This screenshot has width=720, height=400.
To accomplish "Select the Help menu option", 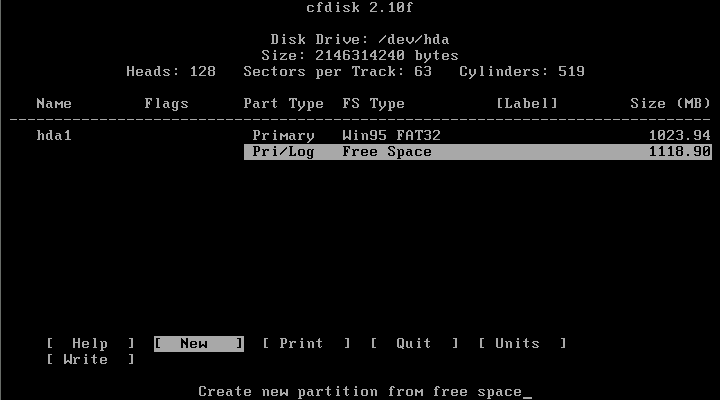I will (90, 343).
